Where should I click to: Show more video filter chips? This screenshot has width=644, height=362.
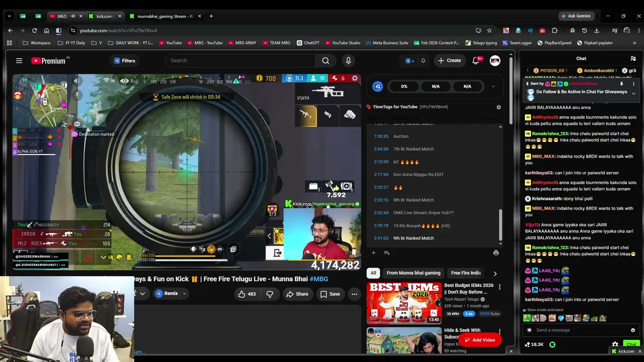pyautogui.click(x=495, y=274)
